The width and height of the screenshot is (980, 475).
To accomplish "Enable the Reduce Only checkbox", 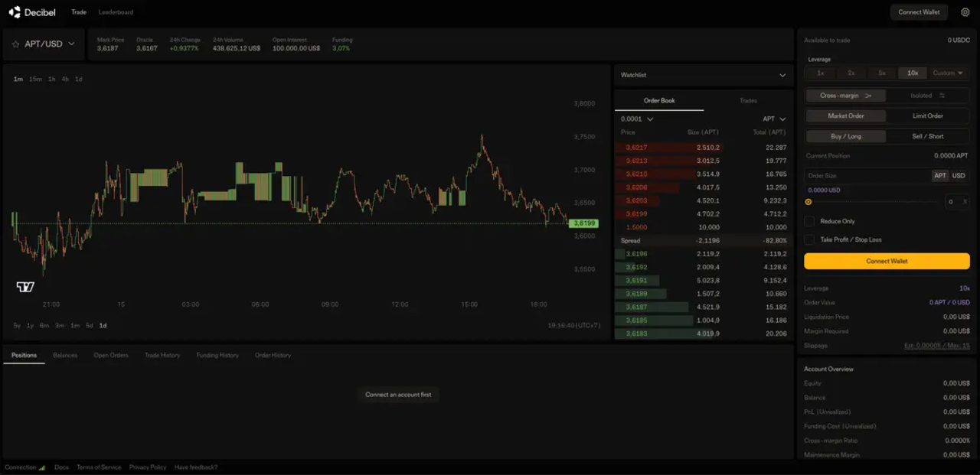I will [x=809, y=221].
